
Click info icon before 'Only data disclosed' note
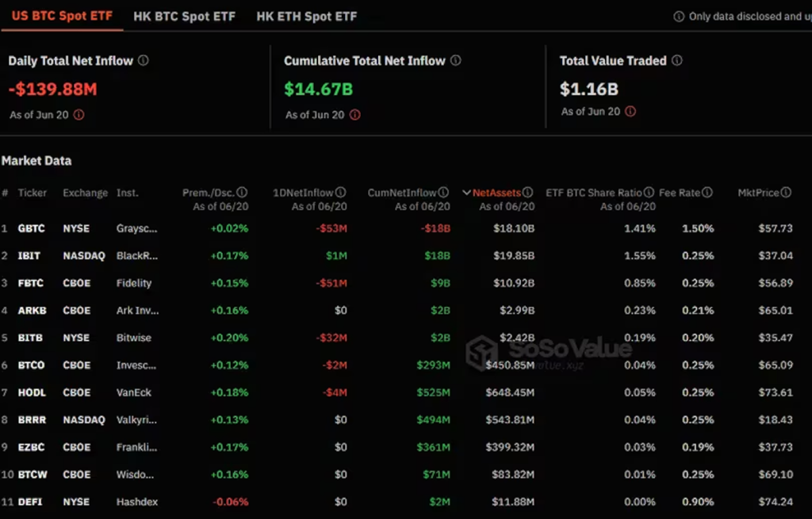pyautogui.click(x=679, y=17)
